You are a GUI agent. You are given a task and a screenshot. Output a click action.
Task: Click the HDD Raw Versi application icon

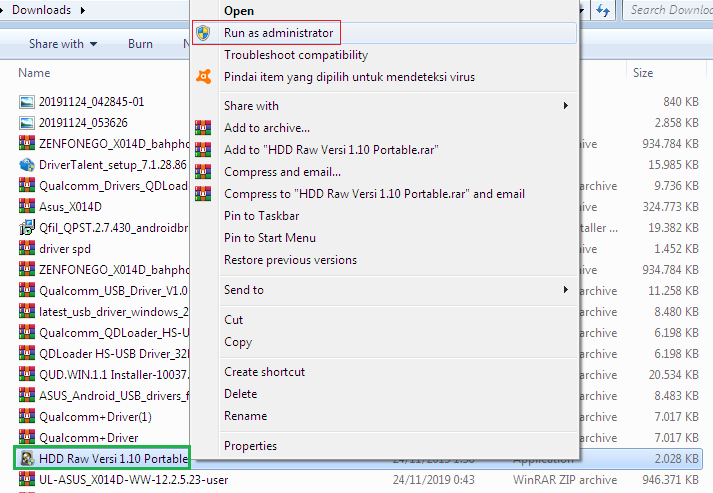(27, 458)
